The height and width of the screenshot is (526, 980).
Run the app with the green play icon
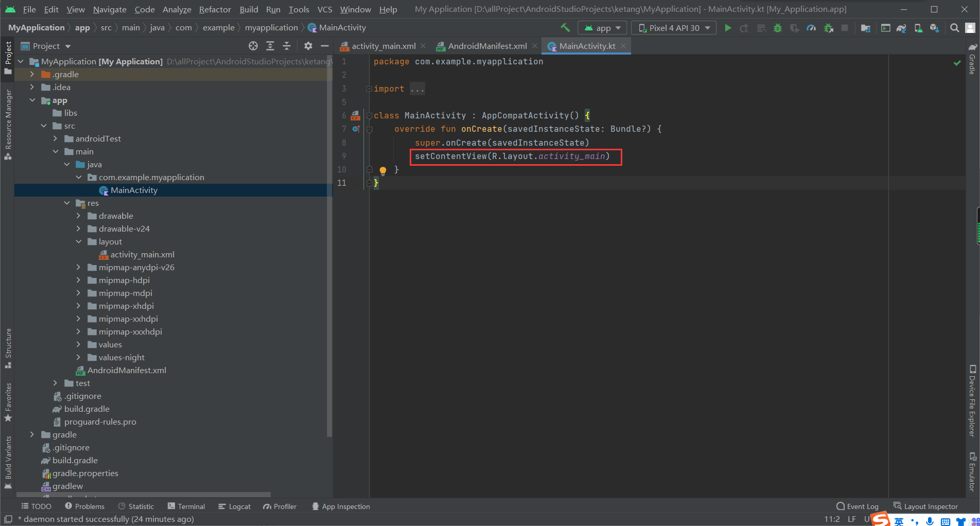pyautogui.click(x=728, y=28)
